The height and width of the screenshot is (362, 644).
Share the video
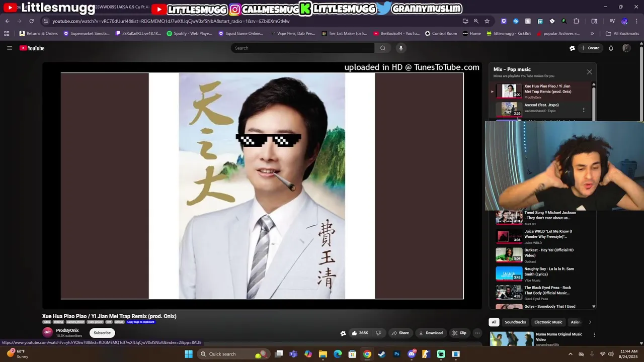pyautogui.click(x=400, y=333)
